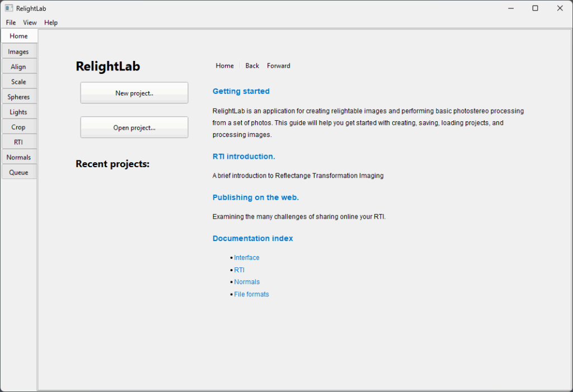Open the Getting started guide link

[241, 91]
